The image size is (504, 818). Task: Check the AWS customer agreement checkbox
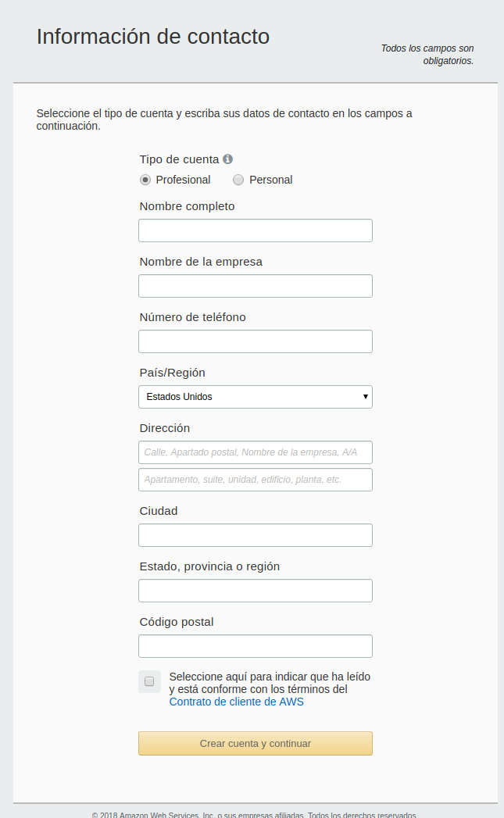tap(149, 681)
